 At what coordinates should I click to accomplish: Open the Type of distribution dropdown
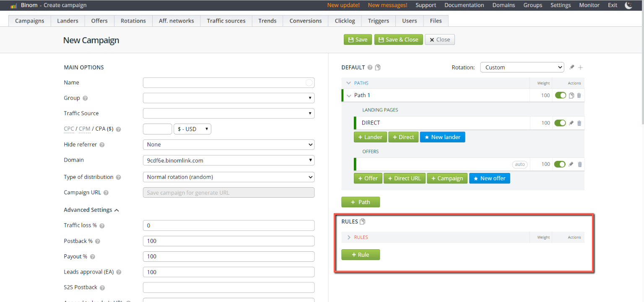pyautogui.click(x=229, y=177)
